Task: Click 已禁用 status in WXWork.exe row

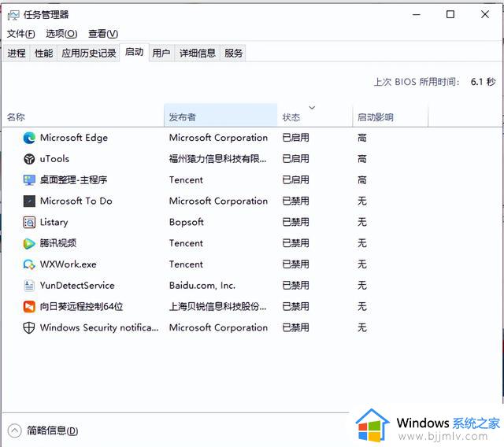Action: click(296, 264)
